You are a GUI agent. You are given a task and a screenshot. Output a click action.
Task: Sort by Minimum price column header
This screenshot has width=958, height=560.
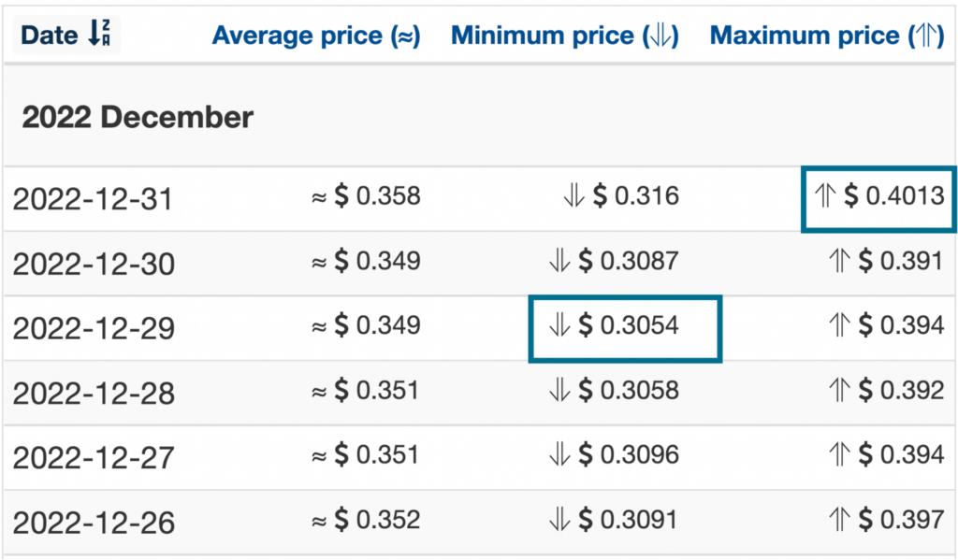pos(564,36)
